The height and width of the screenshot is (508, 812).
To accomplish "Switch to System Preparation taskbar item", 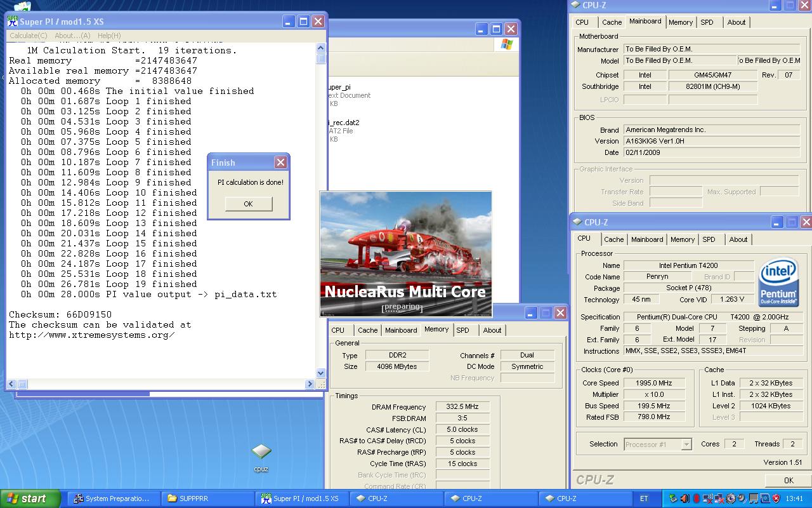I will (113, 498).
